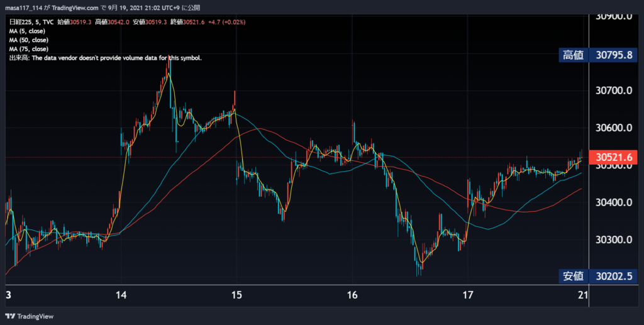Click the 高値 30795.8 high price label
Viewport: 644px width, 325px height.
(x=598, y=55)
